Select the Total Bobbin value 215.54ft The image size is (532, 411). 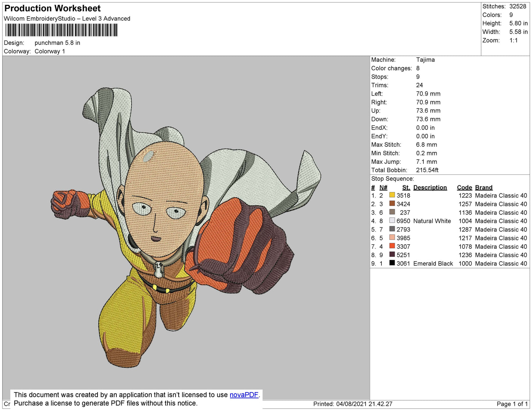point(427,170)
